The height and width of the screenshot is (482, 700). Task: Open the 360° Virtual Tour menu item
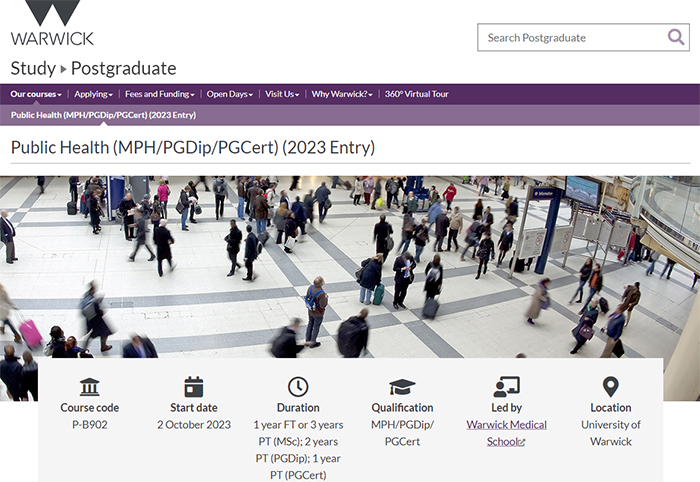coord(417,94)
